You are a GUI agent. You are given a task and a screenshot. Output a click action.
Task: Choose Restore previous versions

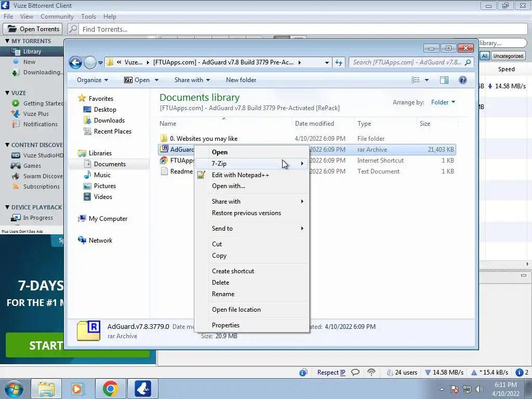click(252, 213)
